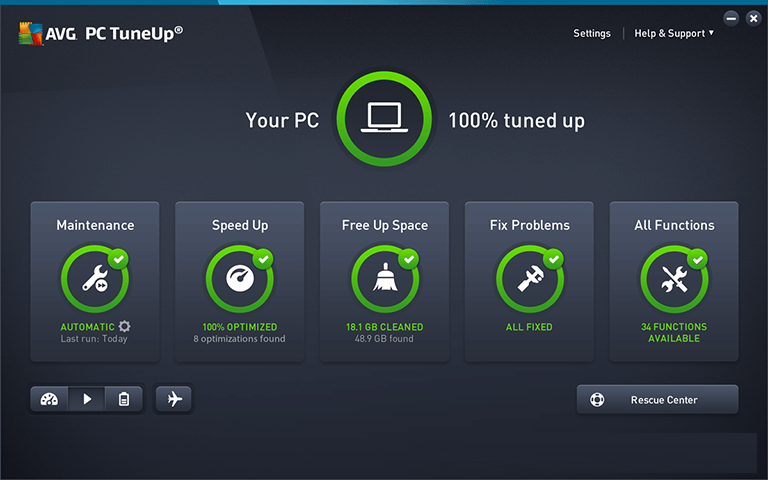Minimize the AVG PC TuneUp window

pyautogui.click(x=731, y=19)
